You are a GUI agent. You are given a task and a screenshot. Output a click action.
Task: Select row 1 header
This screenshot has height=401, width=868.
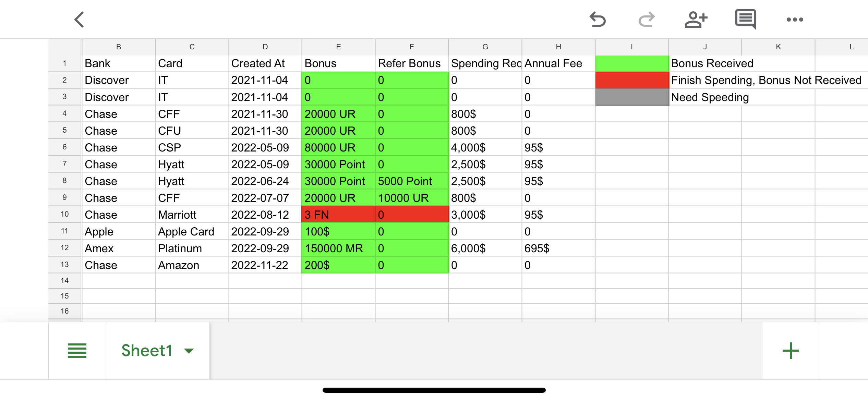pyautogui.click(x=65, y=63)
